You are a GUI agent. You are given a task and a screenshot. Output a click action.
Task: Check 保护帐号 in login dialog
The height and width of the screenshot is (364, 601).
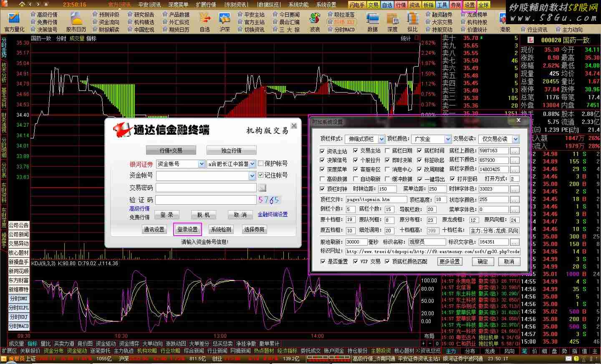pos(261,163)
